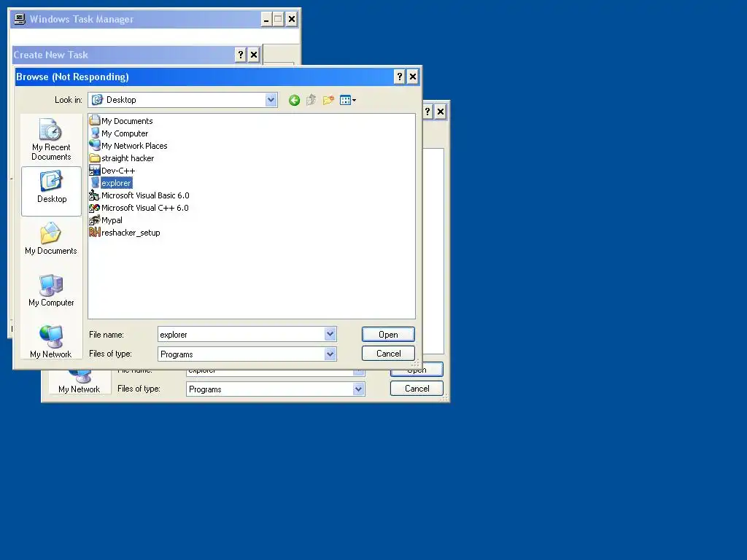747x560 pixels.
Task: Select My Documents icon in file list
Action: [x=95, y=120]
